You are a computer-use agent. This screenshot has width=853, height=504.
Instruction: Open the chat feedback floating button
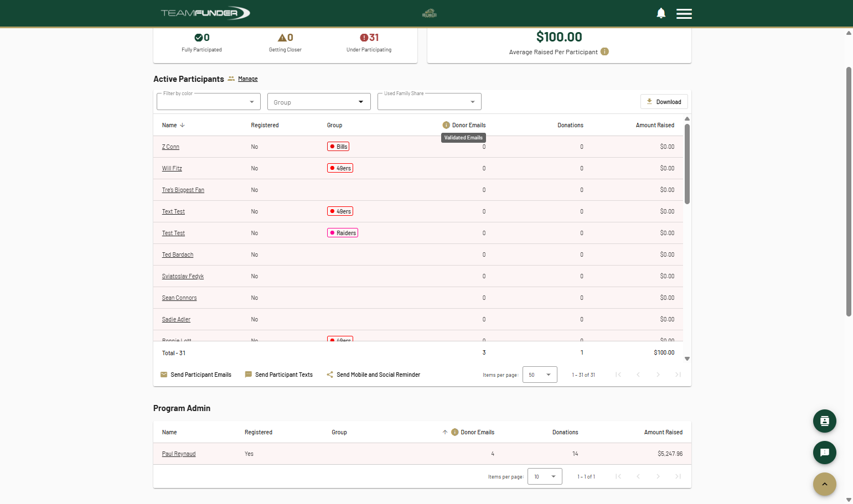(825, 453)
